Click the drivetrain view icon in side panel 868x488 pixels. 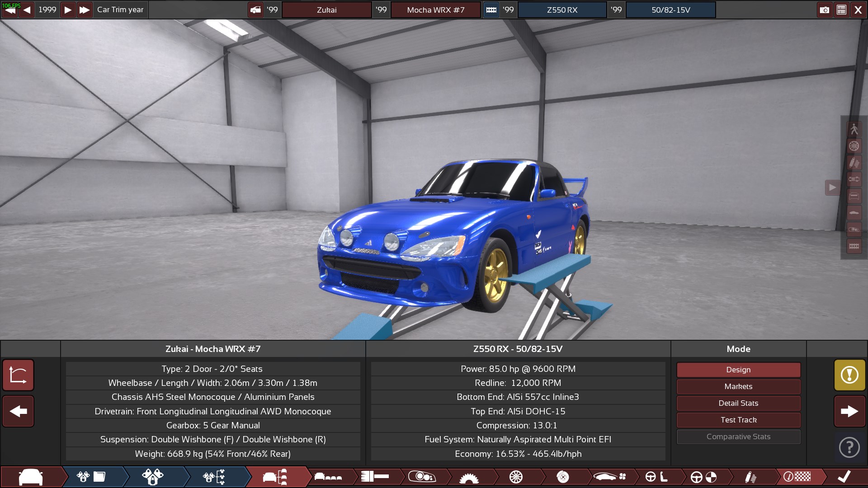coord(854,179)
